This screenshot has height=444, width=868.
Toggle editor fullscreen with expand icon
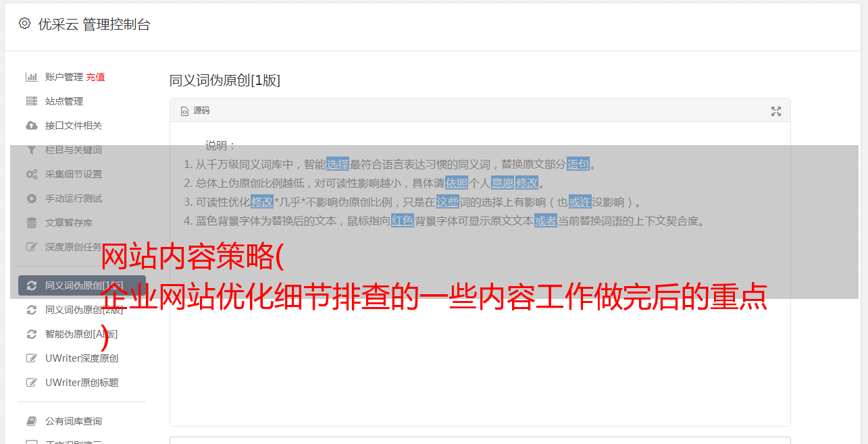(x=776, y=111)
